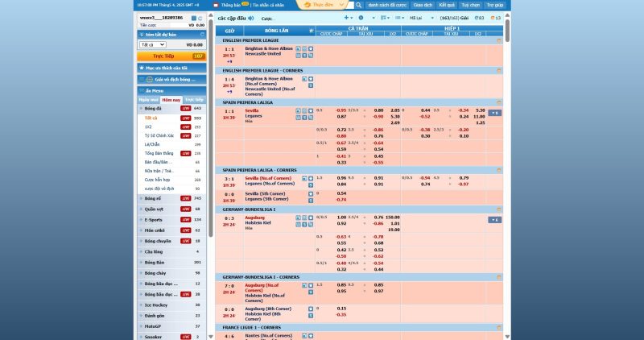Screen dimensions: 644x340
Task: Collapse Germany-Bundesliga I - Corners section
Action: (499, 277)
